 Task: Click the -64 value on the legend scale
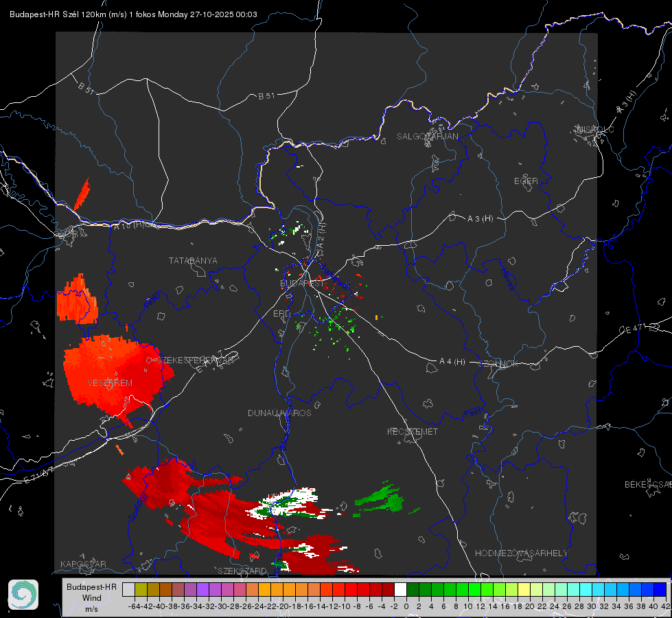click(x=134, y=606)
